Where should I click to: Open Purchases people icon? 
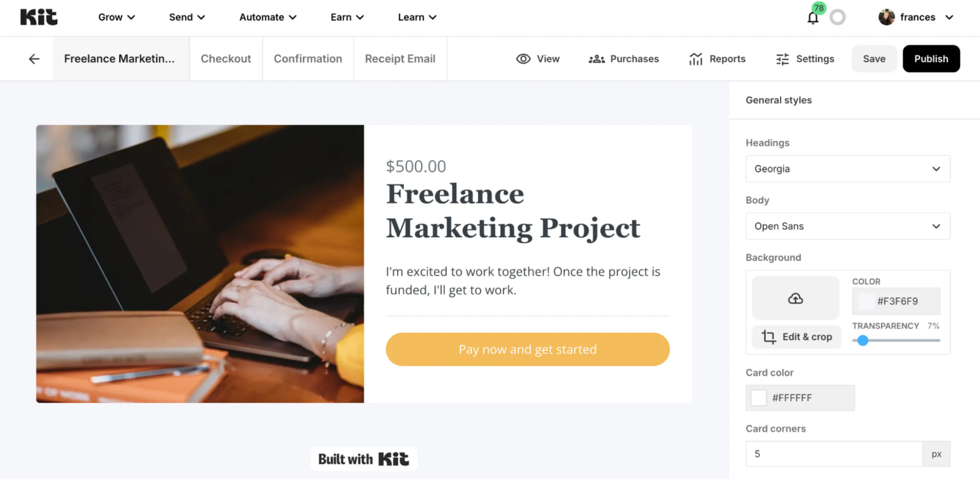tap(596, 59)
